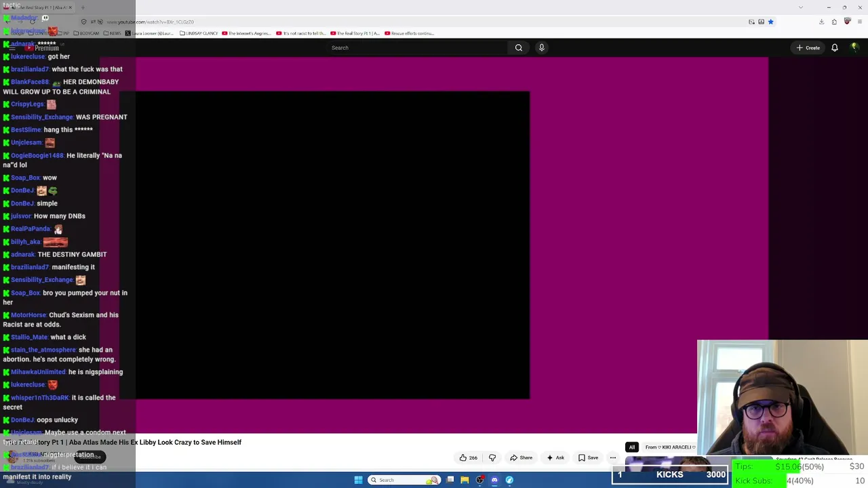
Task: Open the browser downloads panel
Action: click(x=821, y=22)
